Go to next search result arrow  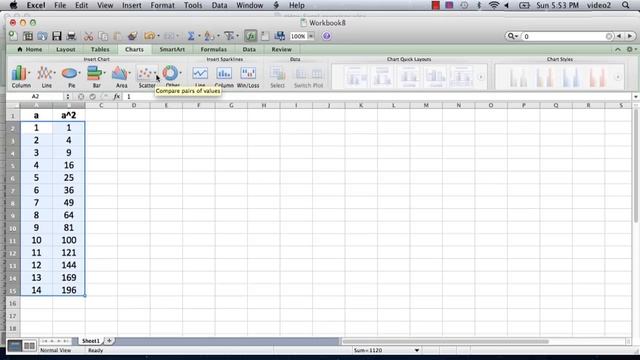click(x=629, y=36)
